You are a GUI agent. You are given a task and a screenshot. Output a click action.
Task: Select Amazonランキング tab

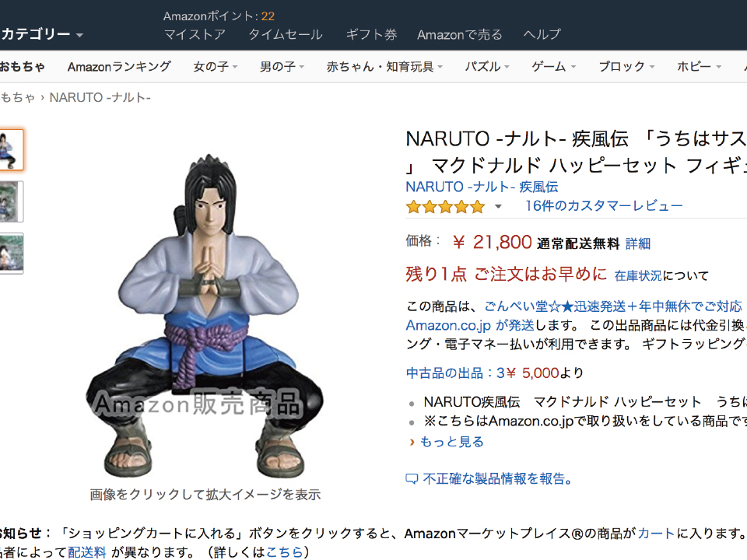click(x=119, y=67)
